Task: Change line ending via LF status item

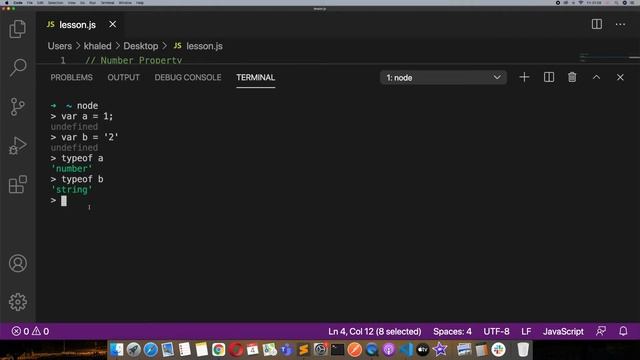Action: point(526,331)
